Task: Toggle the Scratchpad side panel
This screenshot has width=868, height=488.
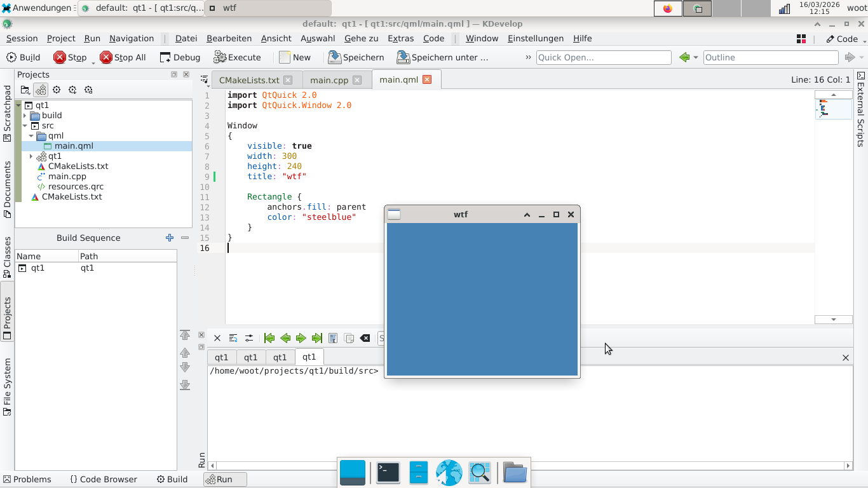Action: [x=8, y=113]
